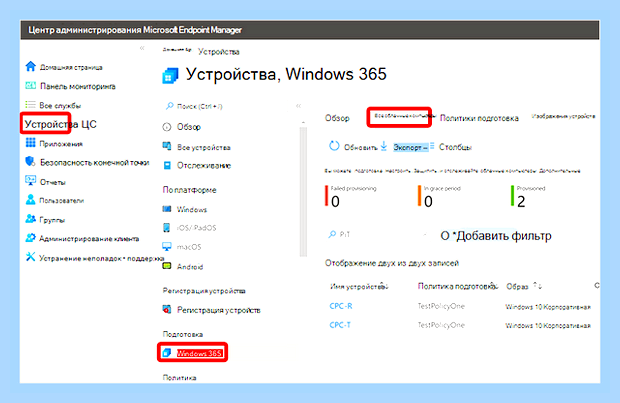Open Администрирование клиента item
This screenshot has width=620, height=403.
pos(82,238)
